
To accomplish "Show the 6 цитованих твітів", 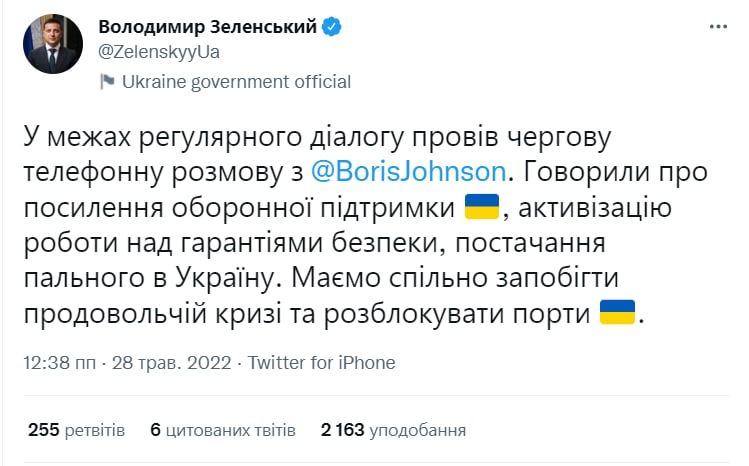I will coord(222,431).
